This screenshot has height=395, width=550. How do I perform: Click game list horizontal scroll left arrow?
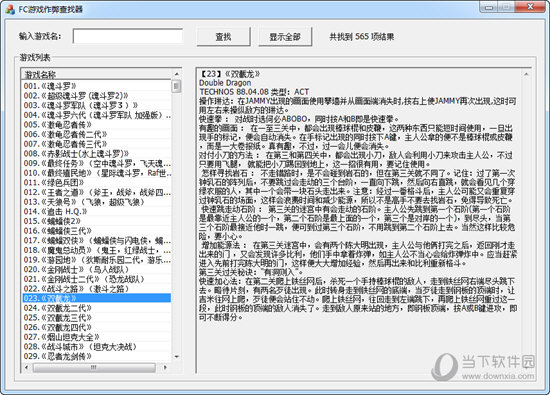(x=27, y=367)
